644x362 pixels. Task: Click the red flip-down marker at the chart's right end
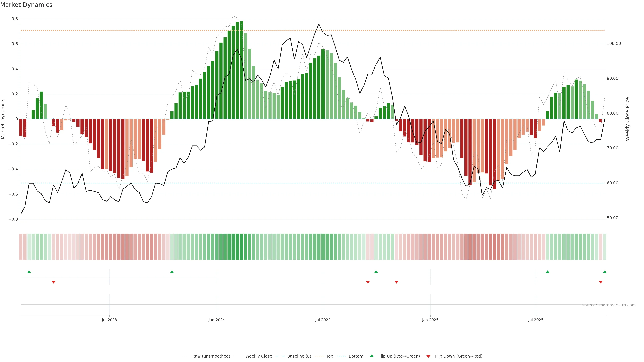[x=601, y=282]
